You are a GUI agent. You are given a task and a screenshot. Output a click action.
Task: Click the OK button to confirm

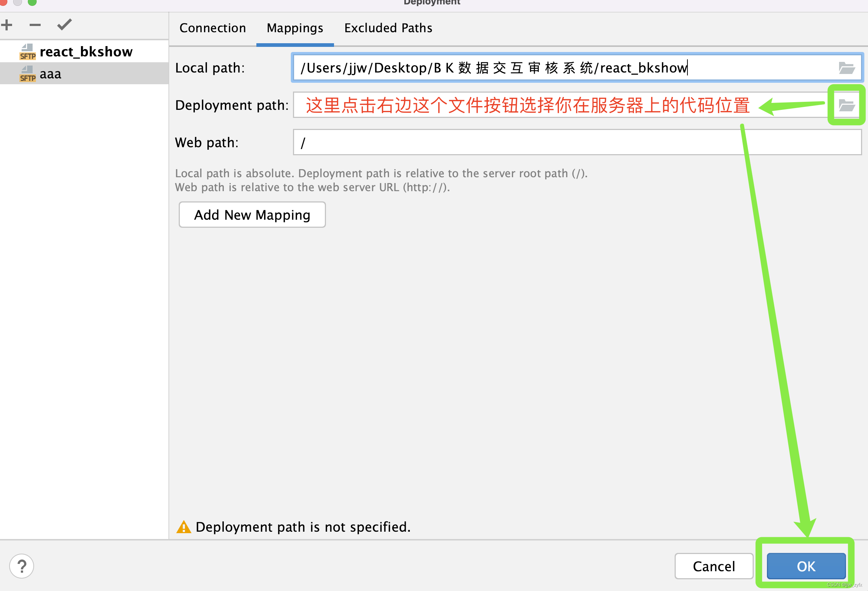pyautogui.click(x=806, y=565)
